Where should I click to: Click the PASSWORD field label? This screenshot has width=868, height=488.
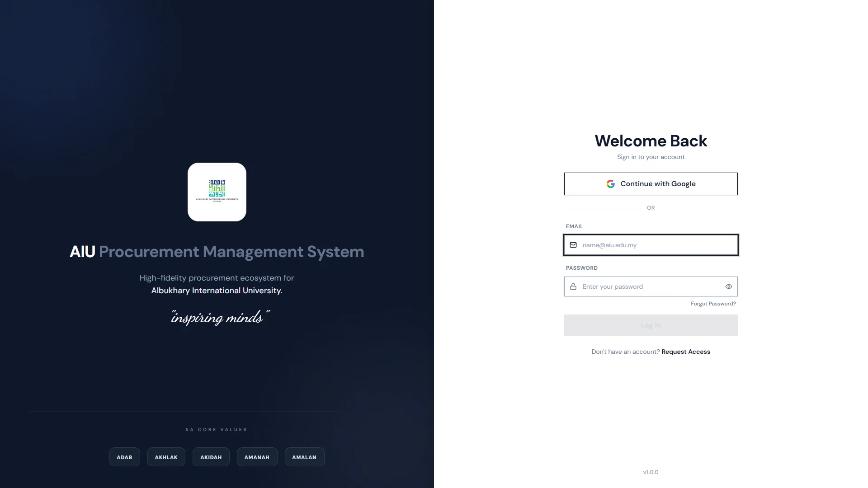[x=582, y=268]
